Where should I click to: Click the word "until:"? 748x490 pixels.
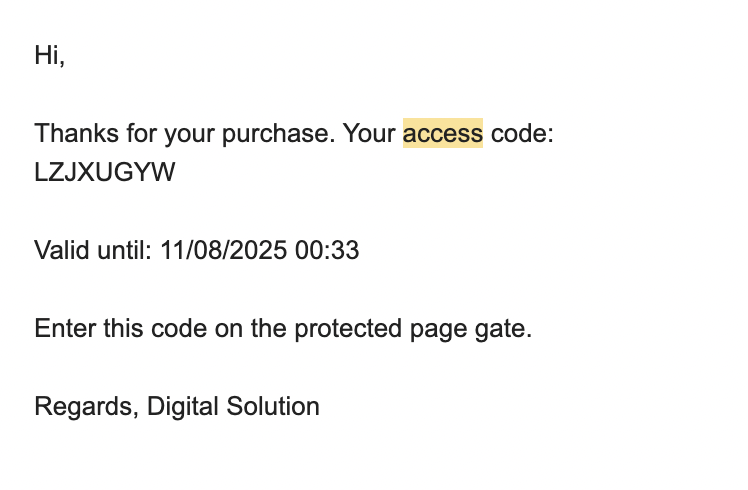click(125, 250)
